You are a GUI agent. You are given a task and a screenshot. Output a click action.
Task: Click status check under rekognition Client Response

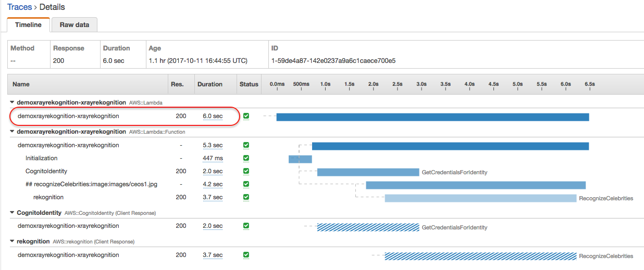click(246, 255)
